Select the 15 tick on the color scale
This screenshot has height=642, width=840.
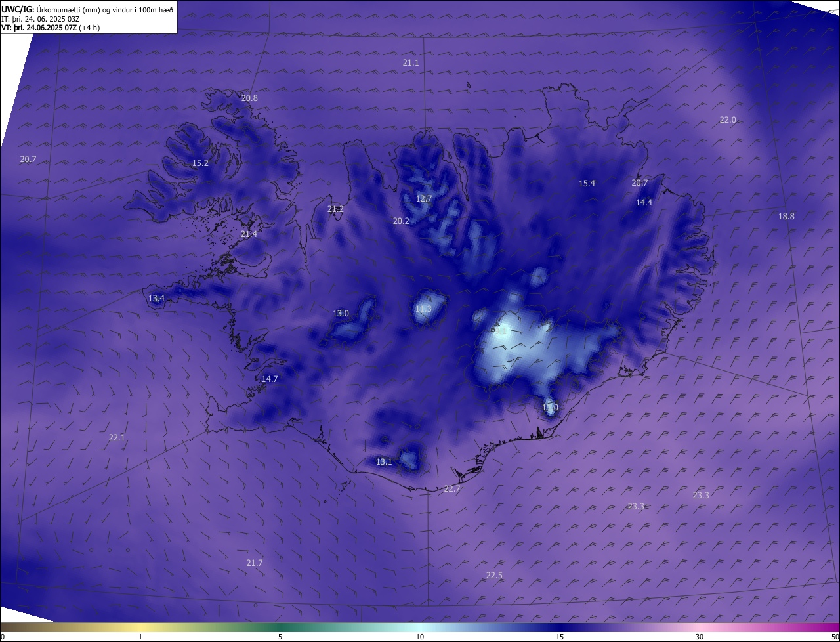coord(560,637)
